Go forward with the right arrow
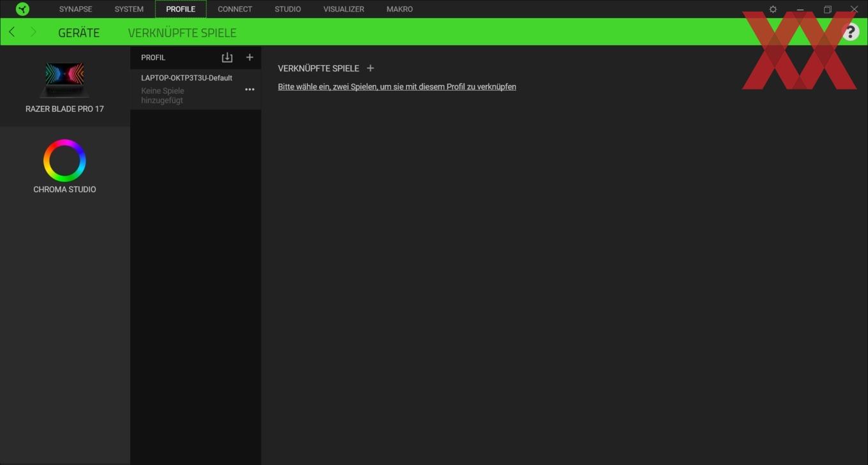Image resolution: width=868 pixels, height=465 pixels. click(x=33, y=32)
